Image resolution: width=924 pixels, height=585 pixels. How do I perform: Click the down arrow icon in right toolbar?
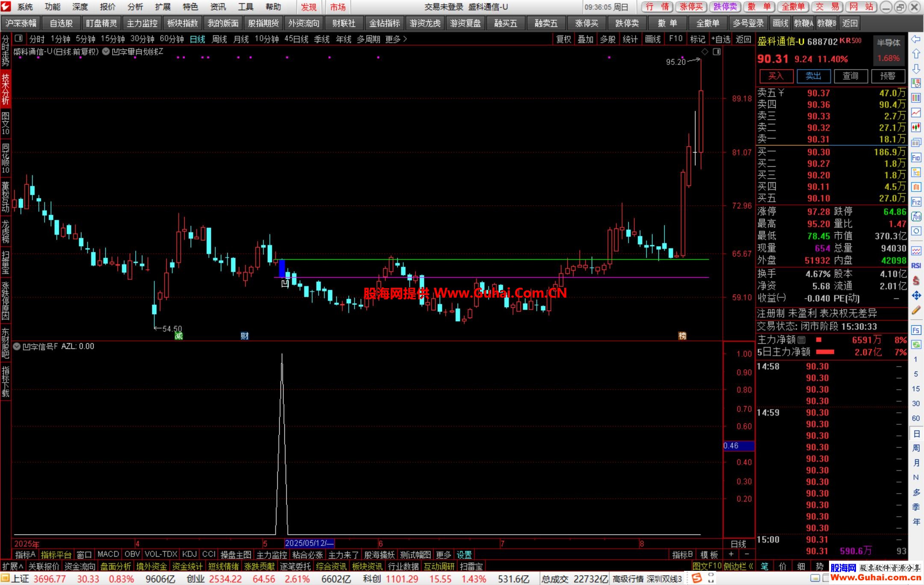pos(915,68)
